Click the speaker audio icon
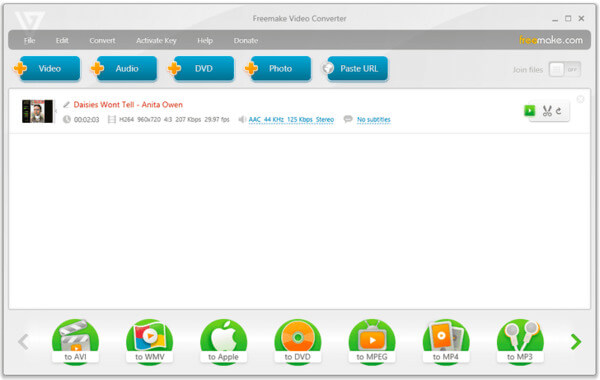This screenshot has width=600, height=380. pos(242,119)
